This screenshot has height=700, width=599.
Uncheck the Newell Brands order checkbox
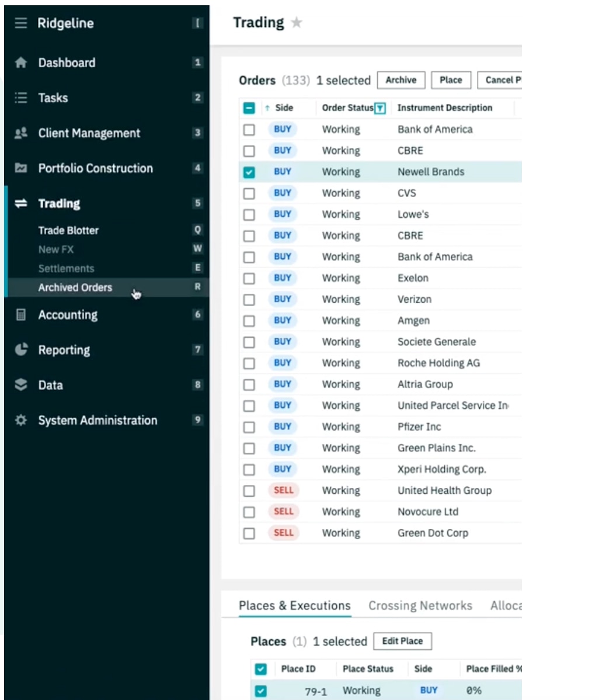(x=249, y=172)
